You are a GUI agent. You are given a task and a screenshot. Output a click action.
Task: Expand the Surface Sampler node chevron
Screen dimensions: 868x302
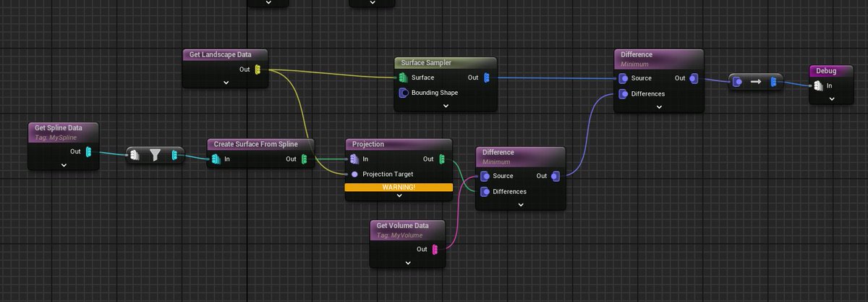tap(446, 106)
